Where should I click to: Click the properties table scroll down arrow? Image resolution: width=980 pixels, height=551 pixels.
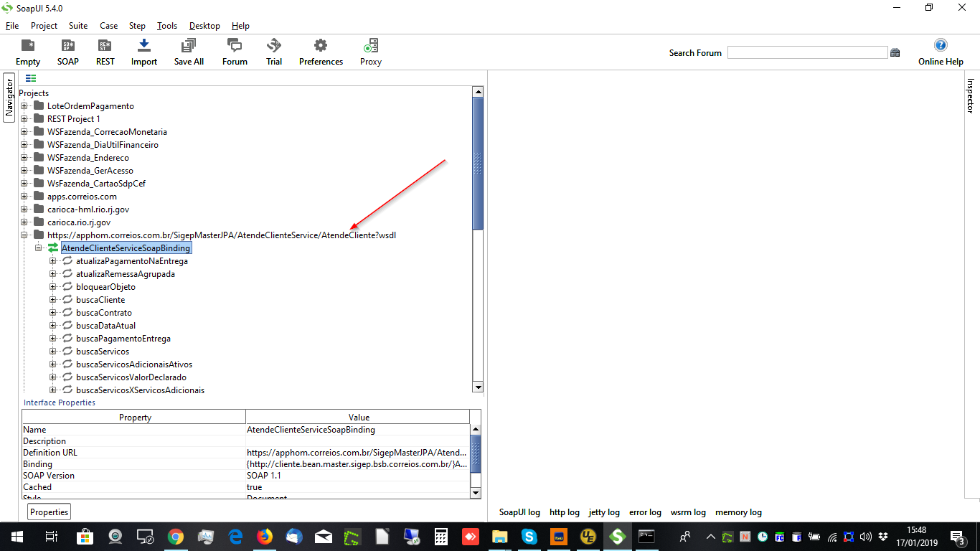point(475,492)
